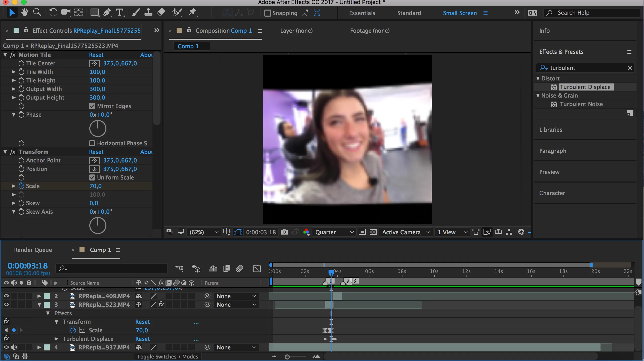
Task: Click Toggle Switches / Modes button
Action: coord(167,356)
